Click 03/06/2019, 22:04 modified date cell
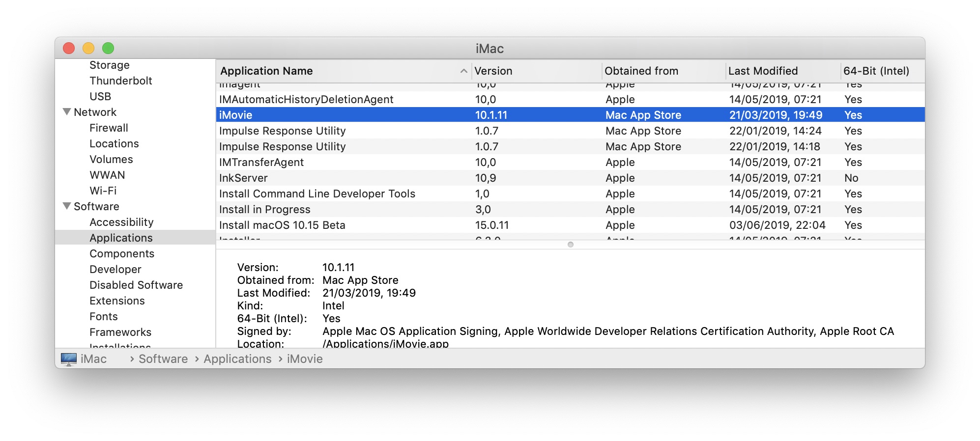Viewport: 980px width, 441px height. pyautogui.click(x=778, y=225)
